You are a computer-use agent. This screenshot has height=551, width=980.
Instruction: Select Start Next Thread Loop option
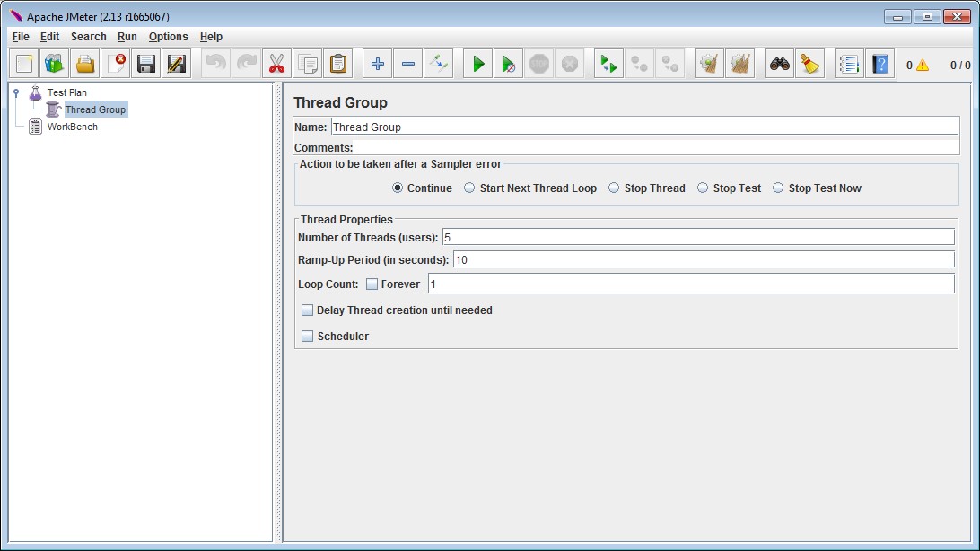click(x=469, y=188)
